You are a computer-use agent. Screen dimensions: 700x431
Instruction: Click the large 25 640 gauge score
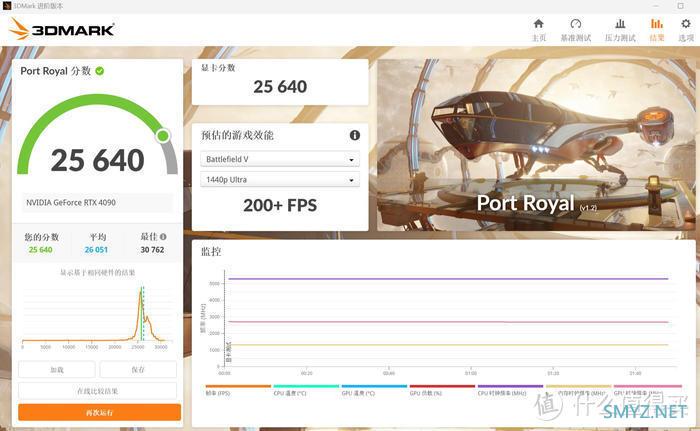(97, 160)
